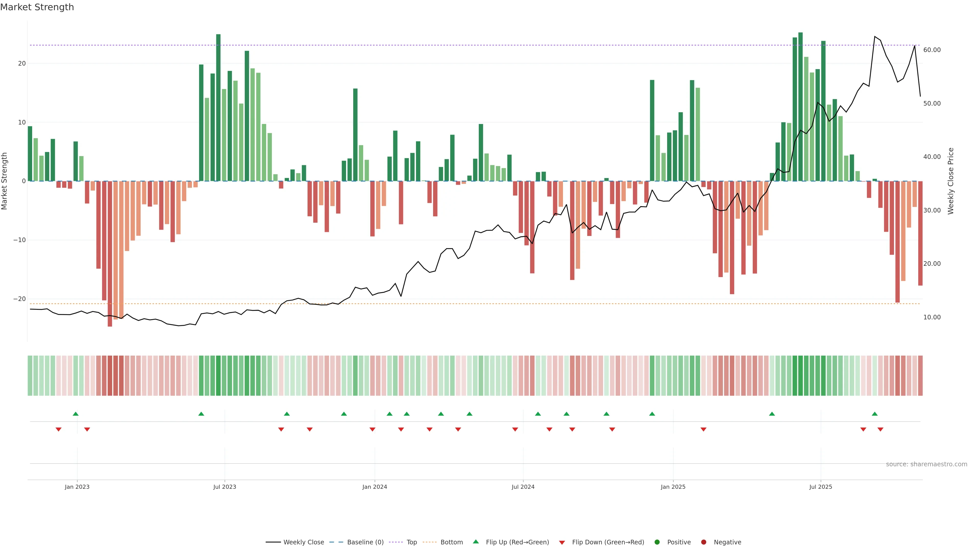Click the Jan 2024 x-axis label
The image size is (980, 551).
coord(374,487)
